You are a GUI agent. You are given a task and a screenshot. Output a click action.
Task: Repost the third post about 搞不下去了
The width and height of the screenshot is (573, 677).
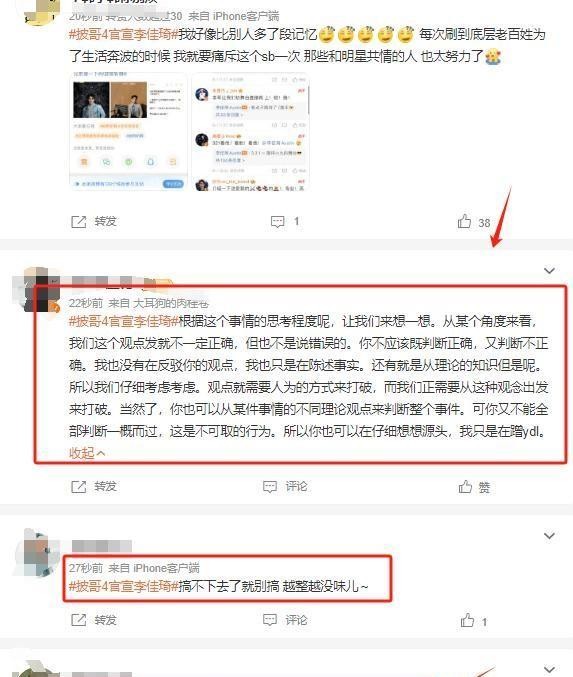pyautogui.click(x=94, y=620)
